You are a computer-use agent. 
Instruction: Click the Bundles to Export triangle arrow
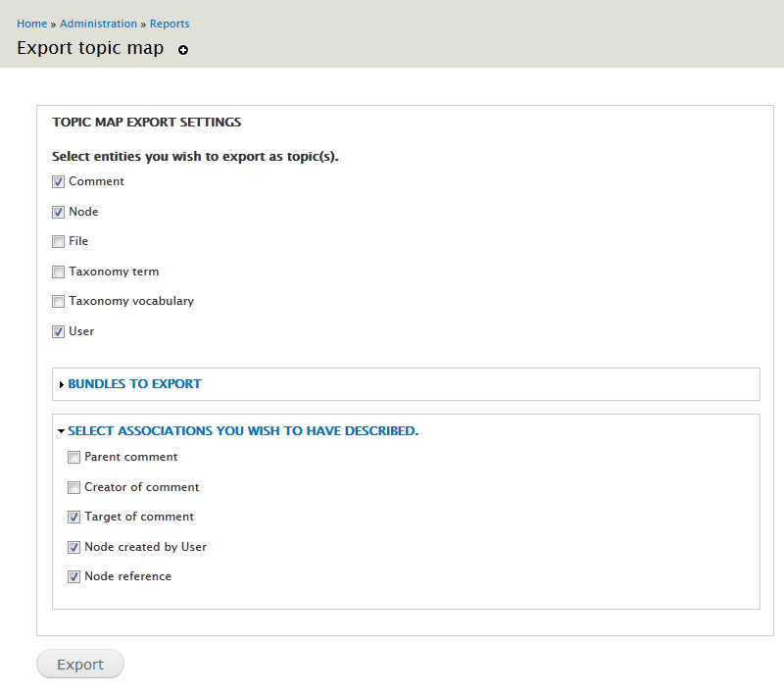pyautogui.click(x=62, y=384)
